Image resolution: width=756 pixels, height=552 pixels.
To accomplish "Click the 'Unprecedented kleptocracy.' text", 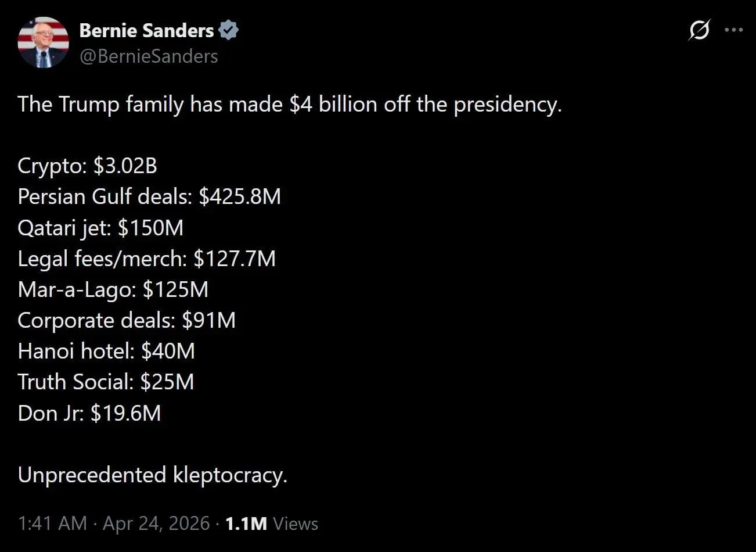I will (x=152, y=475).
